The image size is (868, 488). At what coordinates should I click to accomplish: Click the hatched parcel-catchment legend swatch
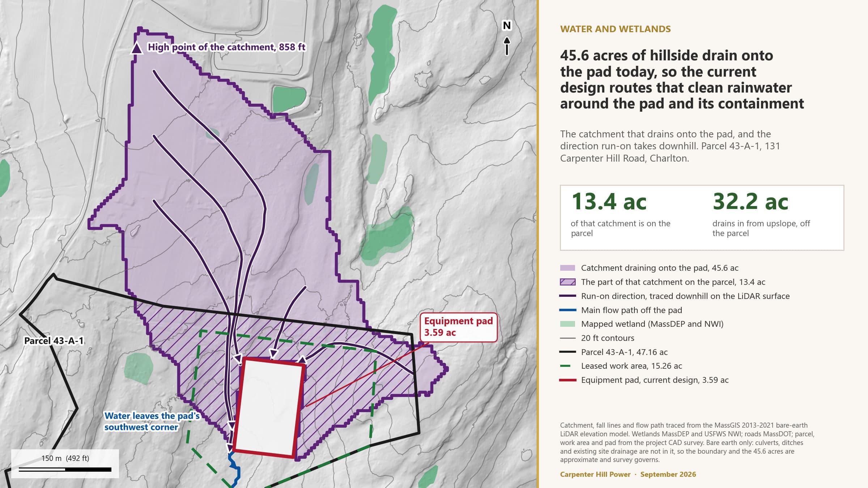point(567,282)
